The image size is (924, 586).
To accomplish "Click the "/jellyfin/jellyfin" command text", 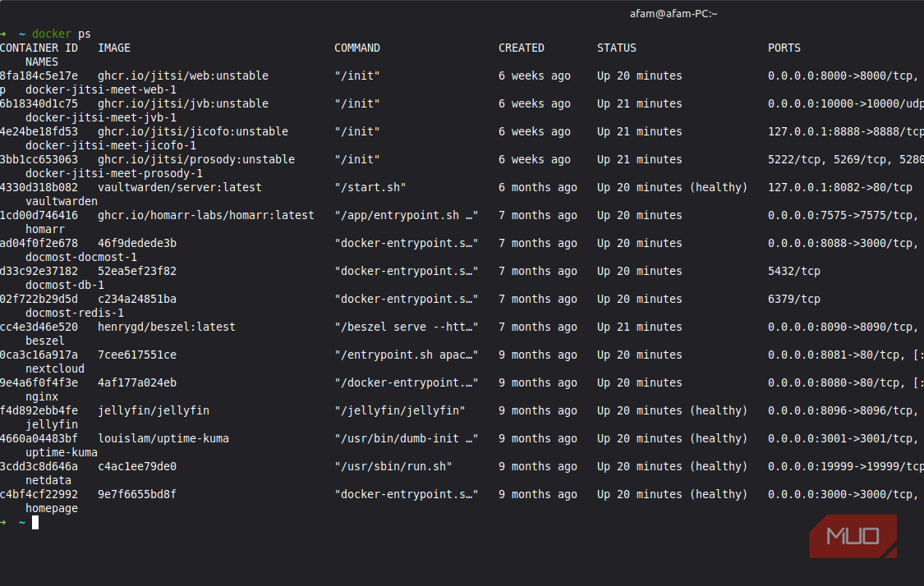I will tap(399, 410).
